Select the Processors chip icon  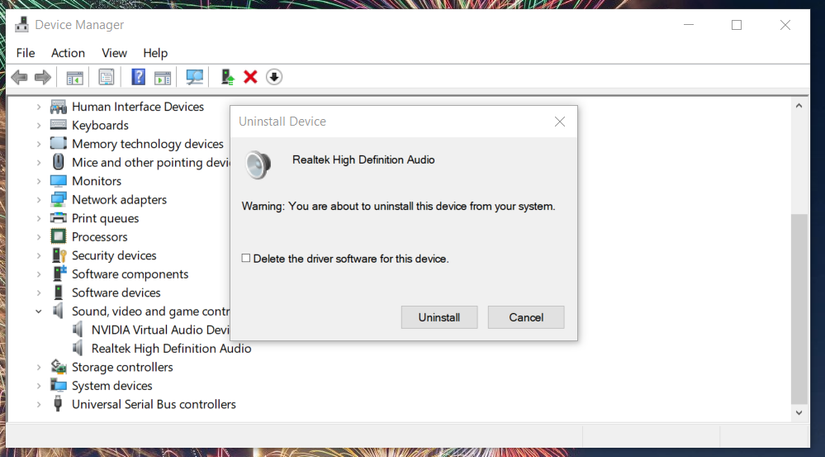pyautogui.click(x=58, y=237)
